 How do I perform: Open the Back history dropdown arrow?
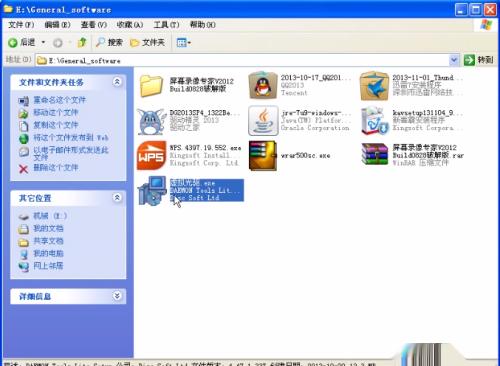[43, 43]
